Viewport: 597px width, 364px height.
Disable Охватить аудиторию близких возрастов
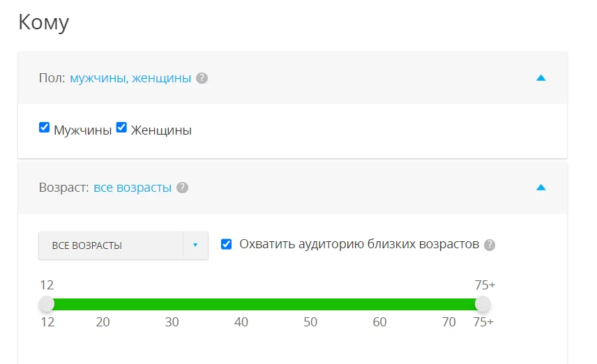coord(227,244)
